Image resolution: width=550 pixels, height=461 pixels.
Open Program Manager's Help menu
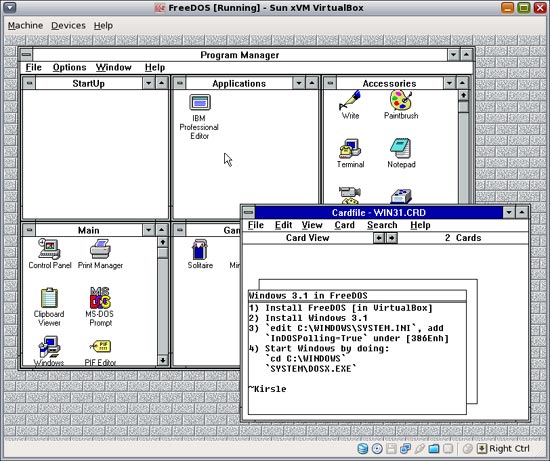pyautogui.click(x=155, y=67)
